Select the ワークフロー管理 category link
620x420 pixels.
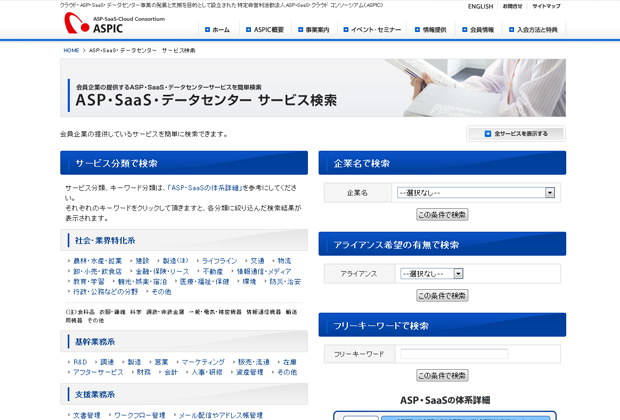(140, 415)
